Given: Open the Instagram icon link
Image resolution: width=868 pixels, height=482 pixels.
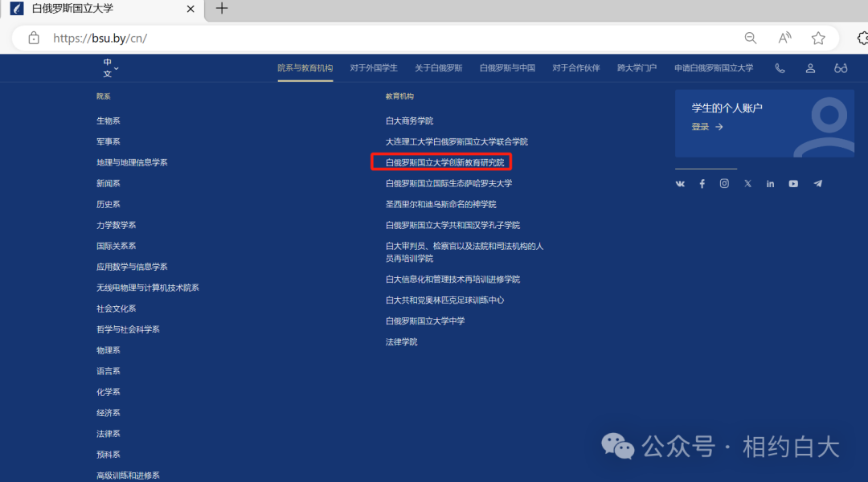Looking at the screenshot, I should point(724,184).
